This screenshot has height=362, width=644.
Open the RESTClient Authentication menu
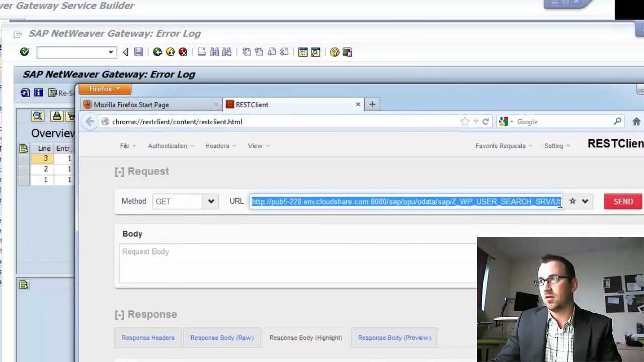(x=171, y=146)
